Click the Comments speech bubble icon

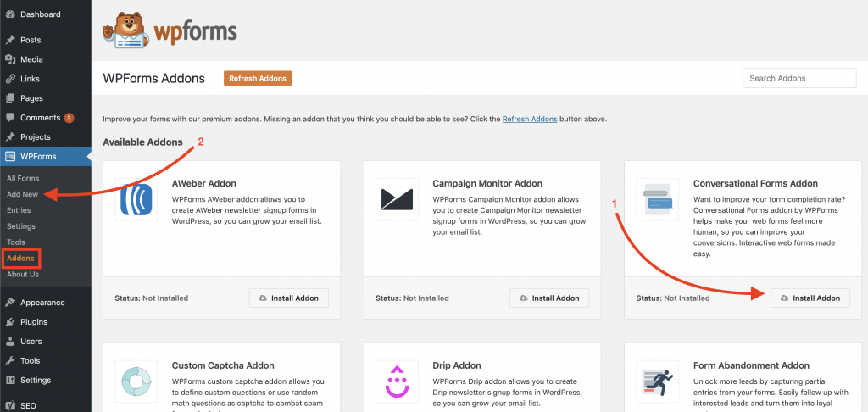pos(10,117)
